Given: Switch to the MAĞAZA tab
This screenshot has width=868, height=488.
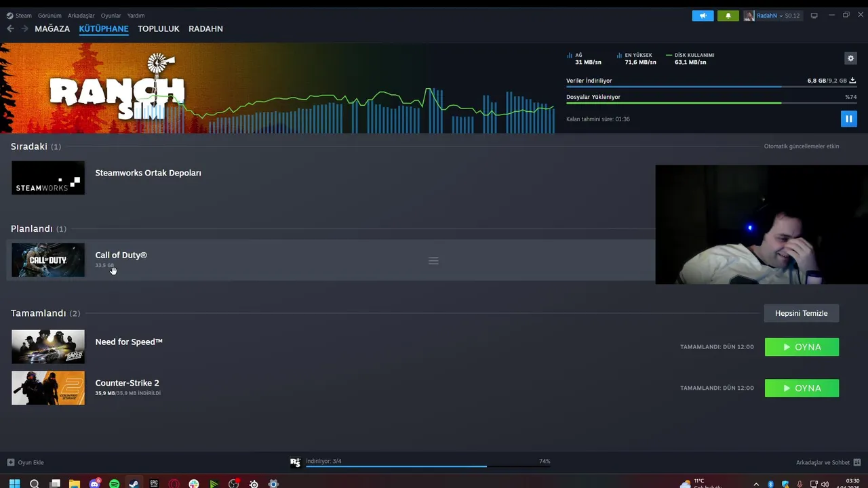Looking at the screenshot, I should click(x=52, y=28).
